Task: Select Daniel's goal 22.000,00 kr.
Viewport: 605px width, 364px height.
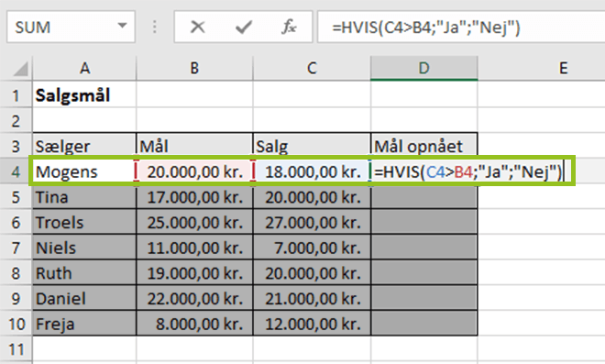Action: click(x=194, y=298)
